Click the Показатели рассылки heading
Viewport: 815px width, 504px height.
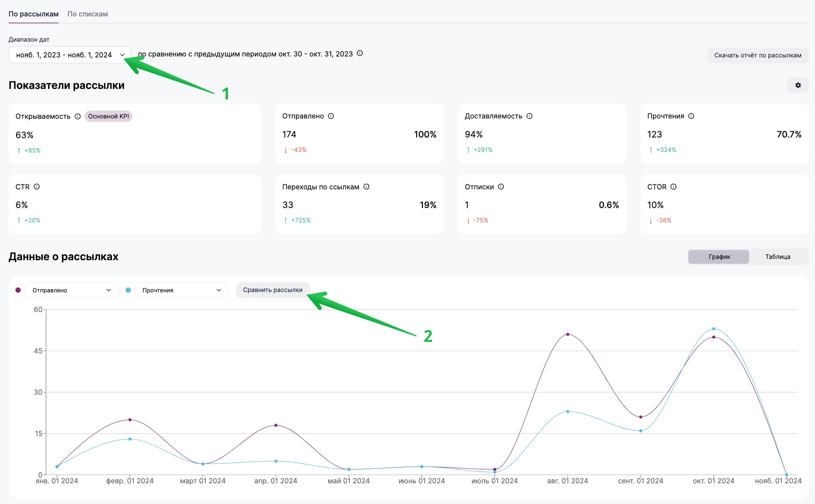[66, 85]
